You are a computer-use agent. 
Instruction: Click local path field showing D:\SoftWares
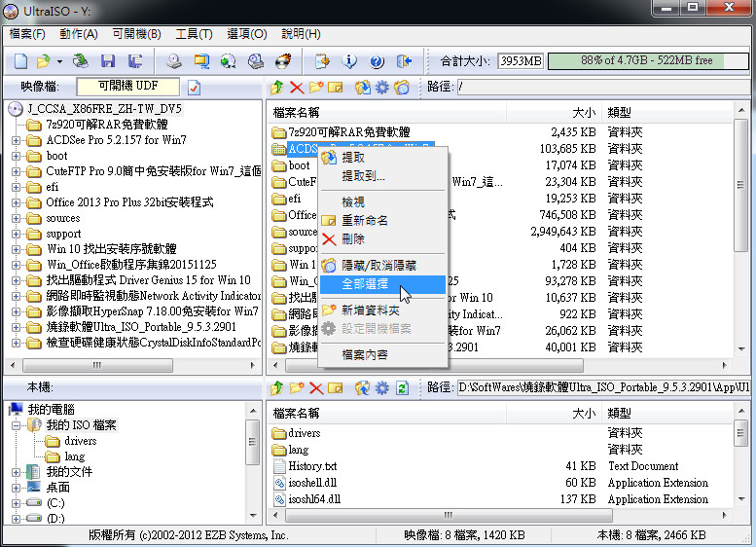603,387
